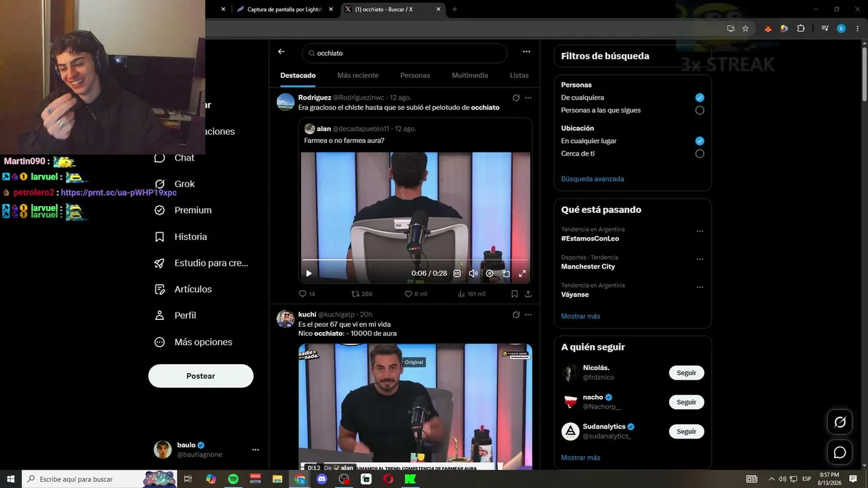Open Grok actions on kuchi's post

click(x=516, y=314)
